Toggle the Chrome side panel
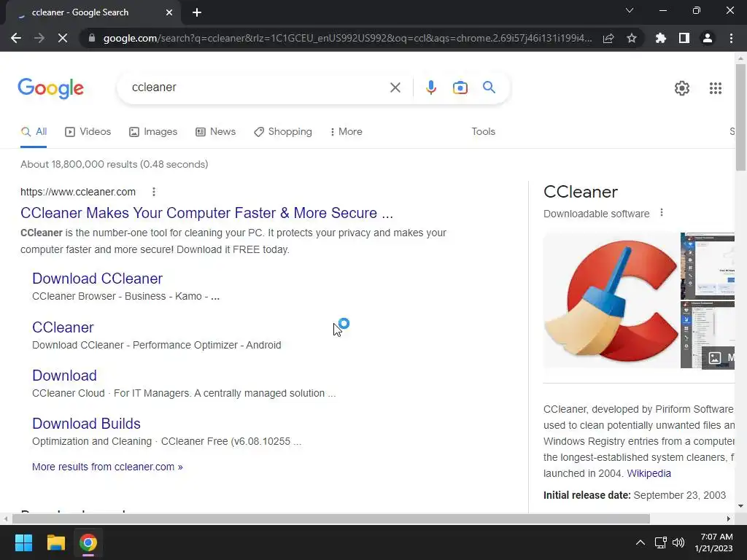Image resolution: width=747 pixels, height=560 pixels. pos(684,38)
